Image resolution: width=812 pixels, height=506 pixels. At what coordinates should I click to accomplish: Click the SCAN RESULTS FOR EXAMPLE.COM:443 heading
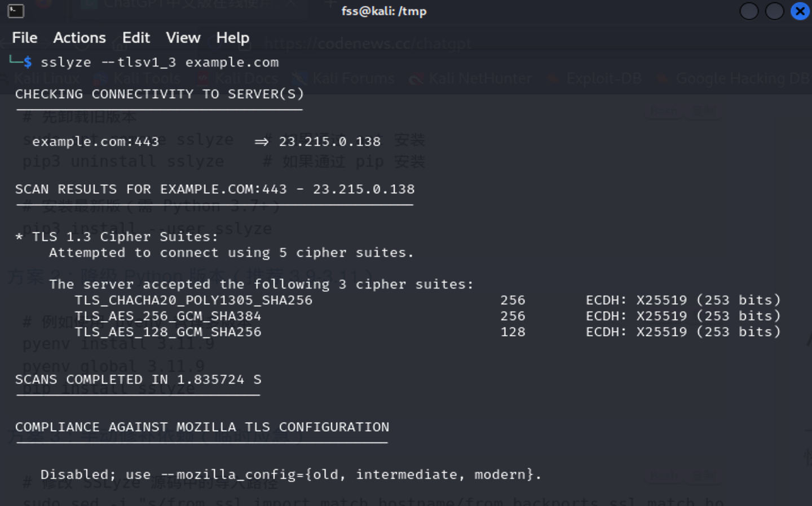tap(215, 189)
